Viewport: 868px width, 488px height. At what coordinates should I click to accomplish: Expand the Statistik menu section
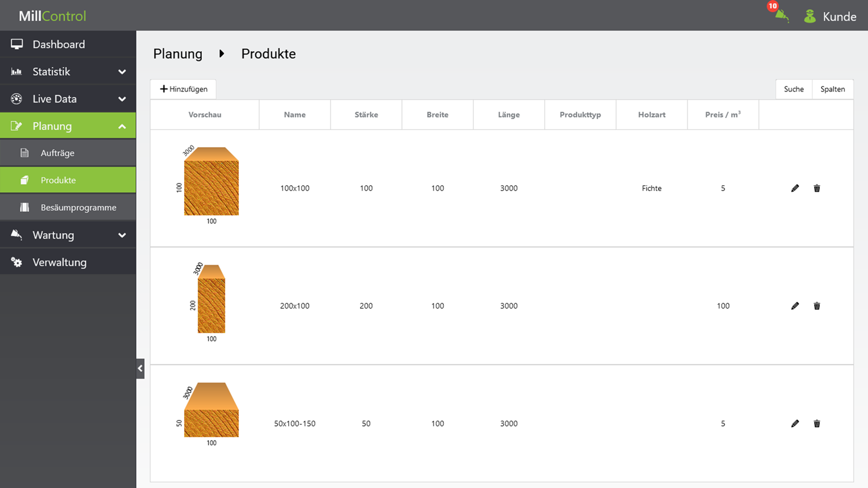[x=122, y=72]
